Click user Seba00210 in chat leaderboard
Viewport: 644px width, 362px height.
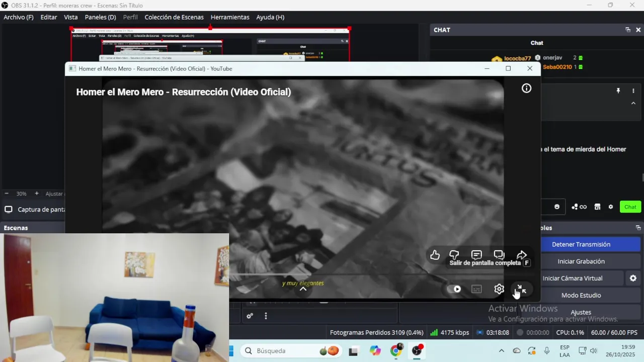click(x=557, y=67)
